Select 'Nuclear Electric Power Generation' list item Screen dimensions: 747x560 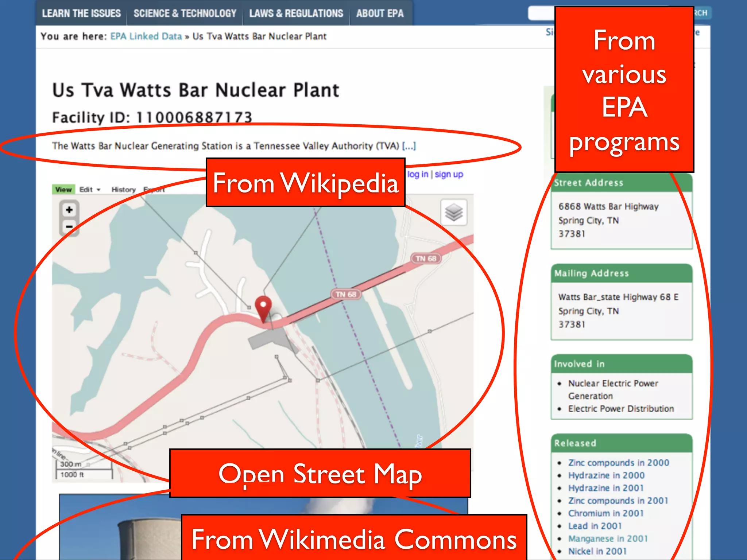pos(613,389)
